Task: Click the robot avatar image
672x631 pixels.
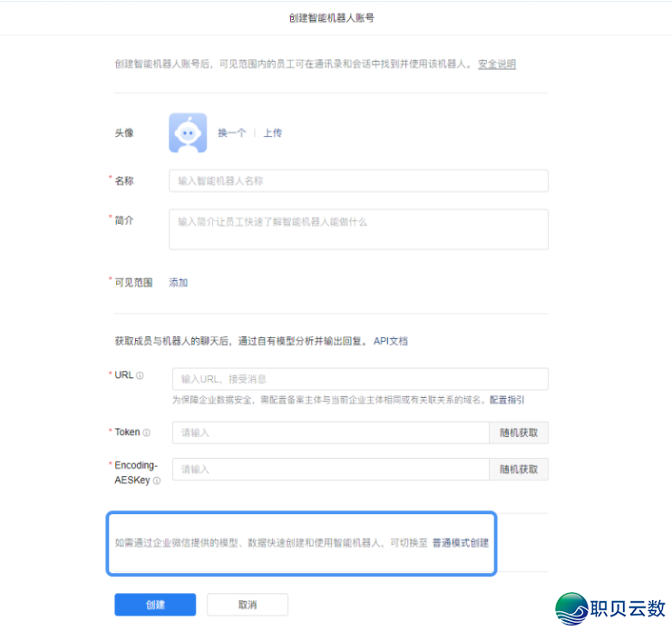Action: [x=188, y=132]
